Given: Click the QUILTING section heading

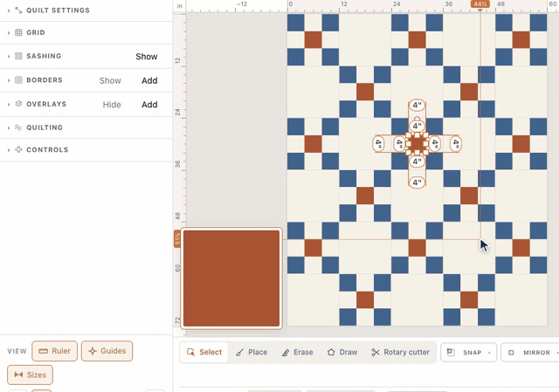Looking at the screenshot, I should click(x=45, y=127).
